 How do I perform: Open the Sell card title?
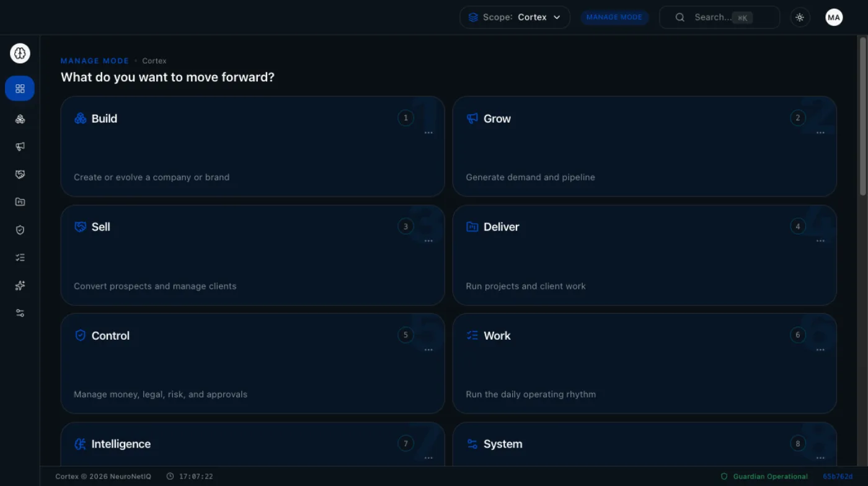(x=101, y=227)
